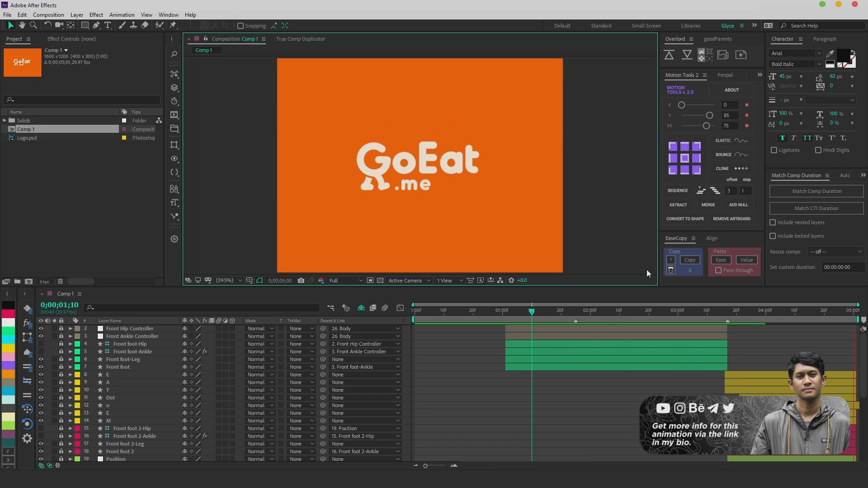The image size is (868, 488).
Task: Select the Brush tool
Action: pyautogui.click(x=122, y=25)
